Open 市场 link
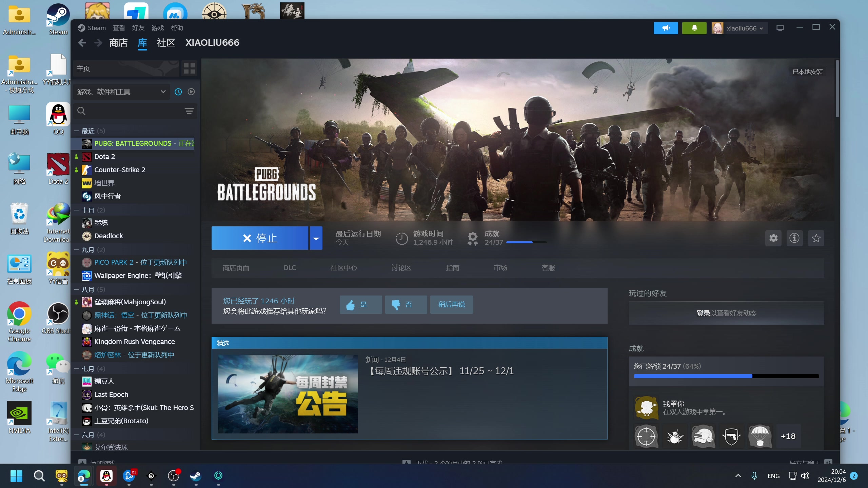 (500, 268)
